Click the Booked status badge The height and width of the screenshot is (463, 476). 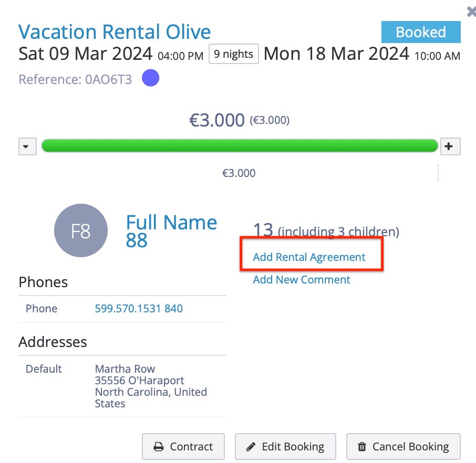(421, 32)
